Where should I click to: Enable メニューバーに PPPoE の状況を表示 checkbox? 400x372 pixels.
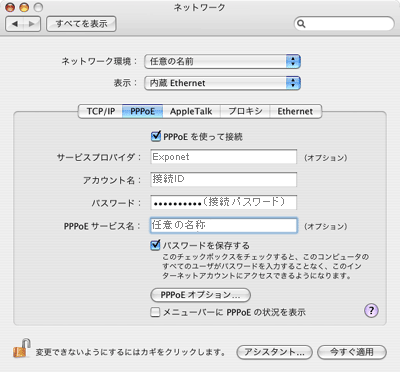pos(155,312)
